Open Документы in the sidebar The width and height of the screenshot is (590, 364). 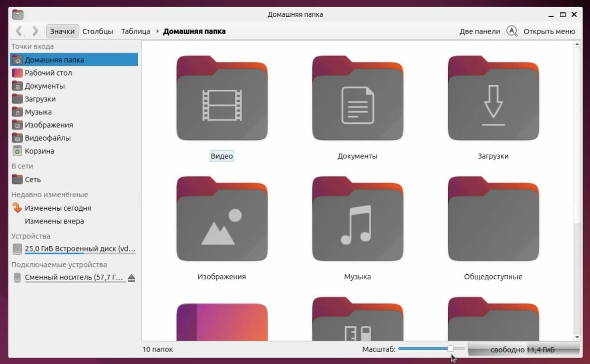click(x=74, y=86)
